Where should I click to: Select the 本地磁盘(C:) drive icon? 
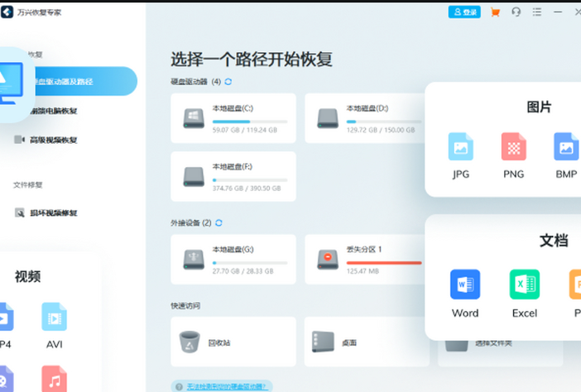pyautogui.click(x=194, y=118)
